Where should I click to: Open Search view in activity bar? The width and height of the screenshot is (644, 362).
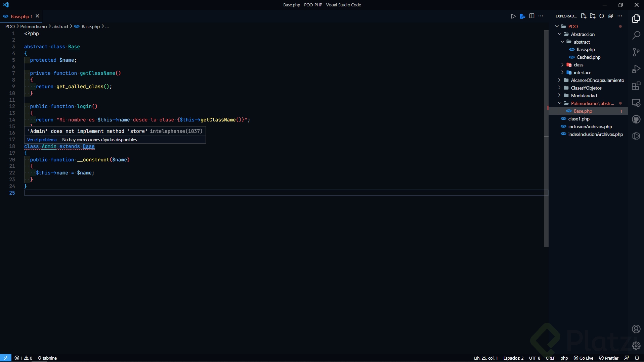tap(636, 35)
